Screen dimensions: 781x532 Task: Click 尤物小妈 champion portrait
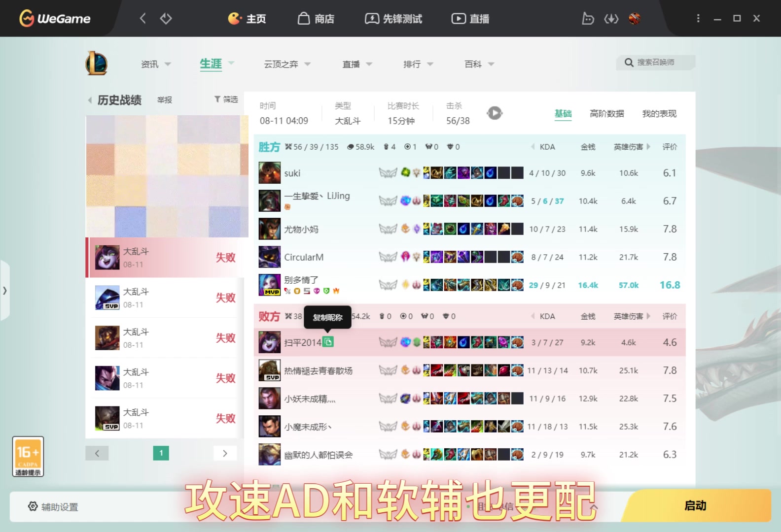tap(270, 229)
